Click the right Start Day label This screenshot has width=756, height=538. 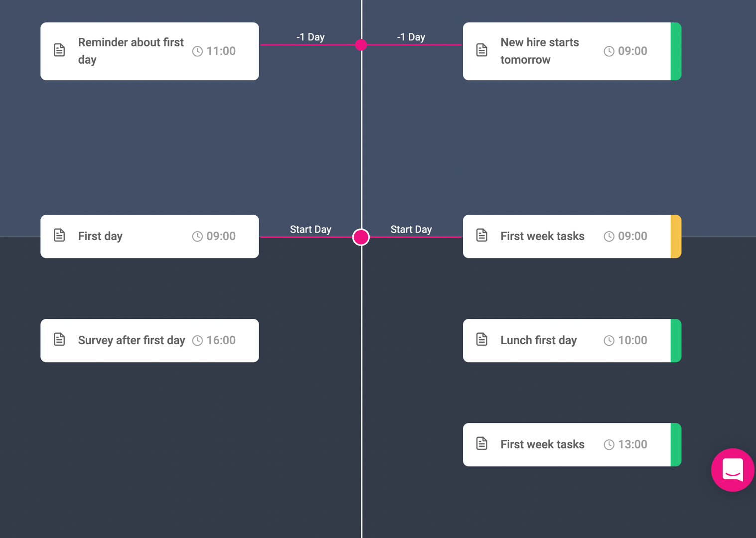click(x=411, y=229)
